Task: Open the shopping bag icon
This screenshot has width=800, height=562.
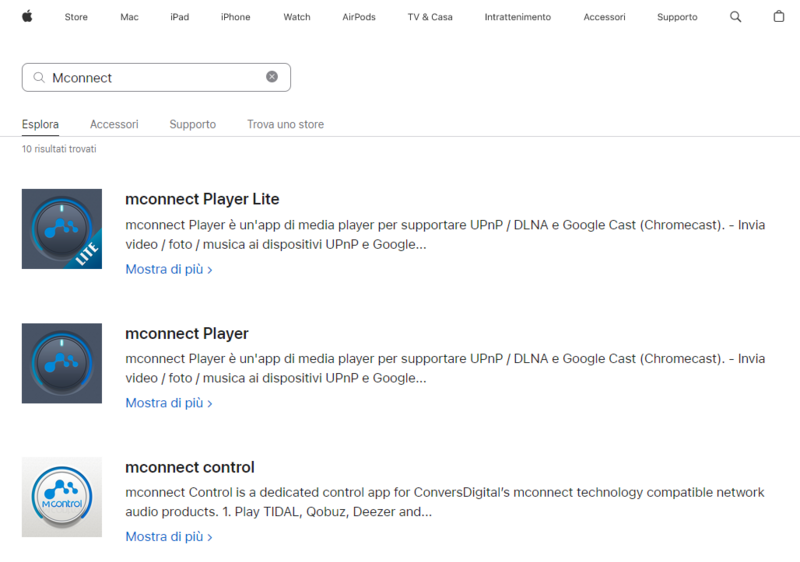Action: click(779, 17)
